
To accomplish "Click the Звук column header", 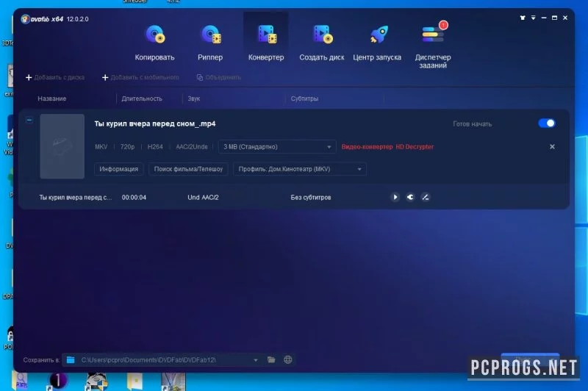I will [x=193, y=98].
